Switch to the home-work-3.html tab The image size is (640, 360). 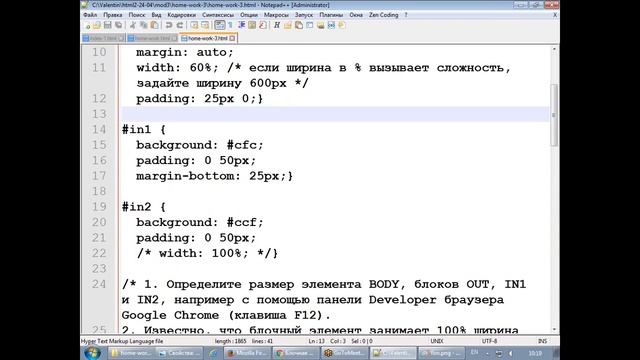[208, 38]
